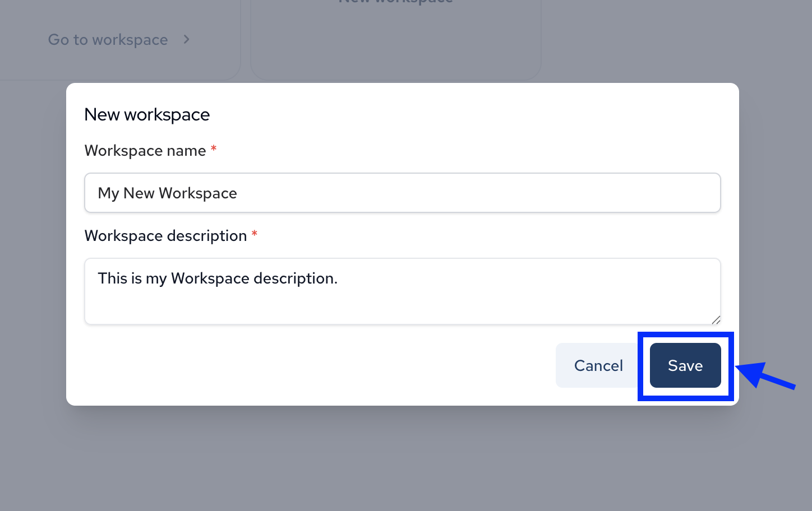Click the "Workspace description" field label

tap(165, 235)
